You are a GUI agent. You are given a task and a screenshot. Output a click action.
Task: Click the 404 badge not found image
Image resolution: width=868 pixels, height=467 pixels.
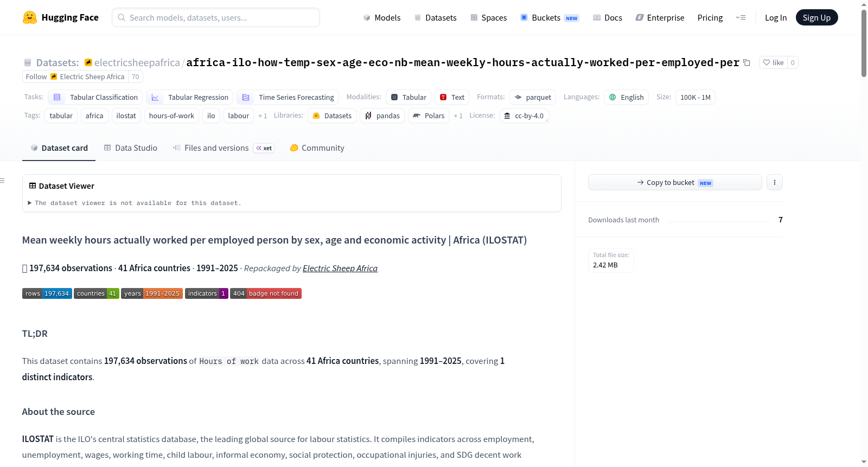(x=266, y=293)
